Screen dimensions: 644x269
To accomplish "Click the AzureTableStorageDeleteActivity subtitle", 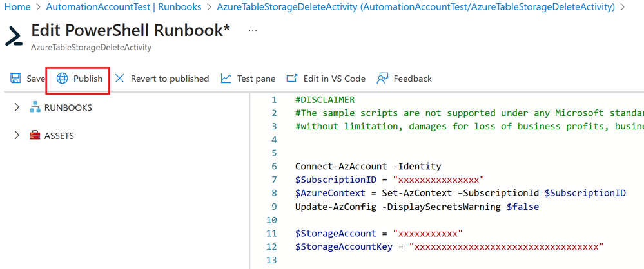I will tap(91, 48).
